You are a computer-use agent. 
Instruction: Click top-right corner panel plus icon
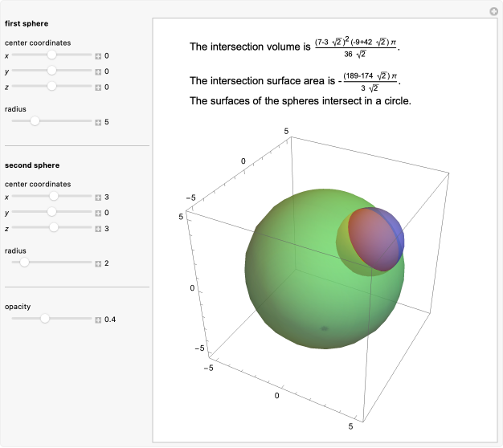(x=494, y=11)
